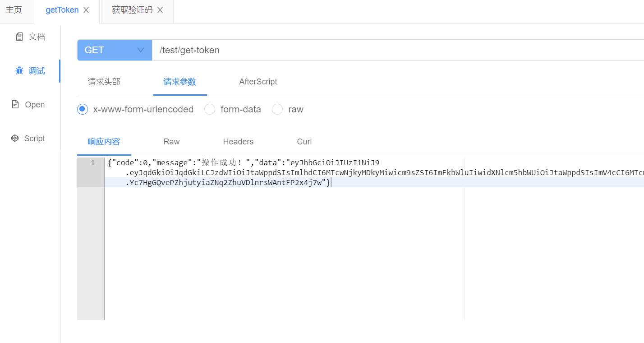Open the 请求头部 tab
Viewport: 644px width, 343px height.
(104, 82)
